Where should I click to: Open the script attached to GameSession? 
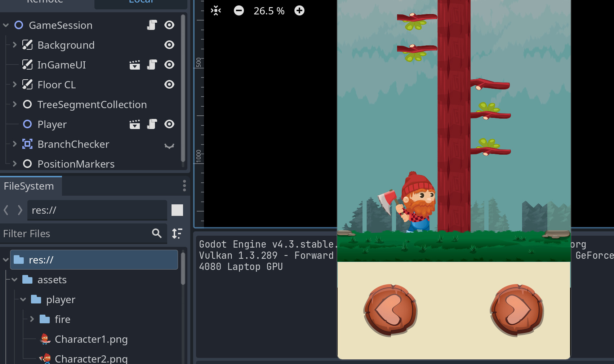pos(152,25)
